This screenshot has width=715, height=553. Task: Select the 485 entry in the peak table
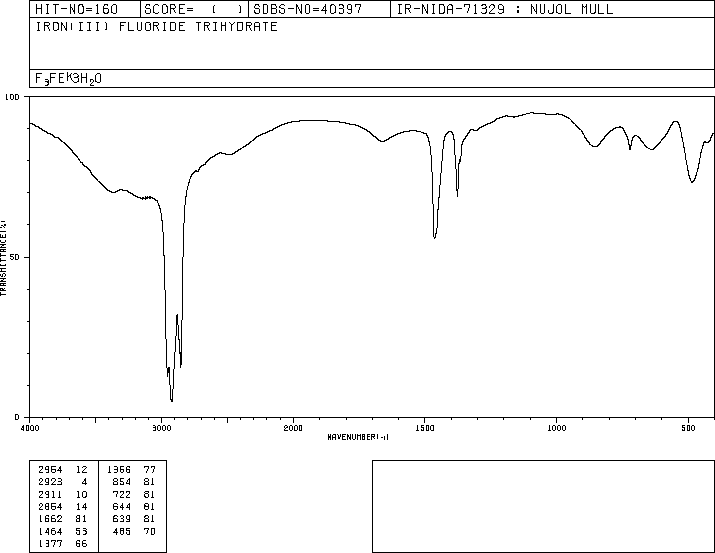(122, 532)
